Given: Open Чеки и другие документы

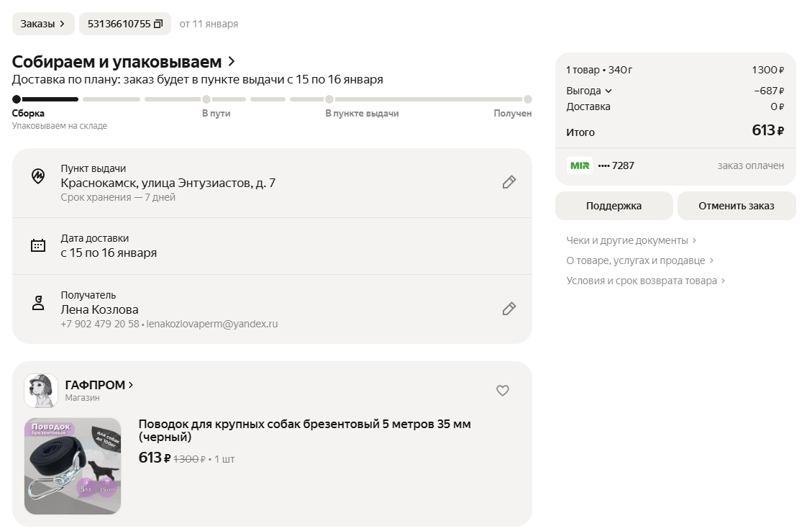Looking at the screenshot, I should (x=631, y=240).
